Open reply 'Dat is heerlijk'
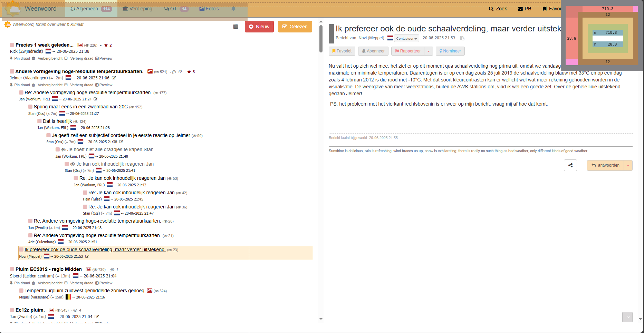 [x=57, y=121]
